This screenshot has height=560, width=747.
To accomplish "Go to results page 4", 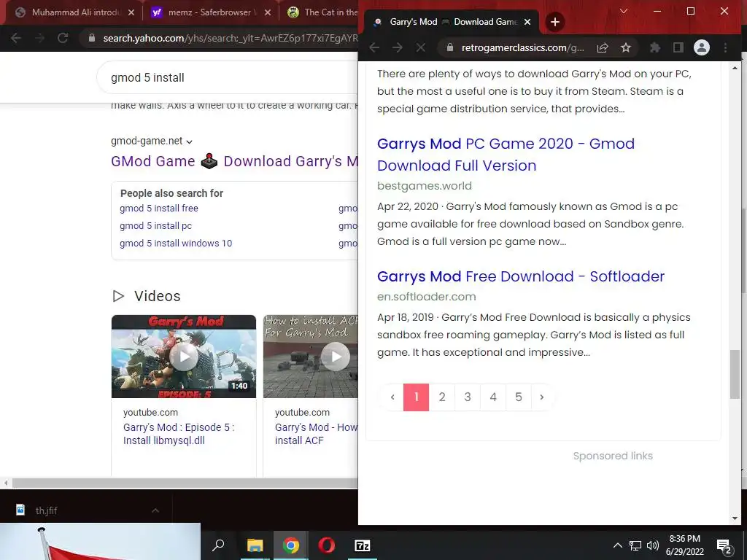I will 493,397.
